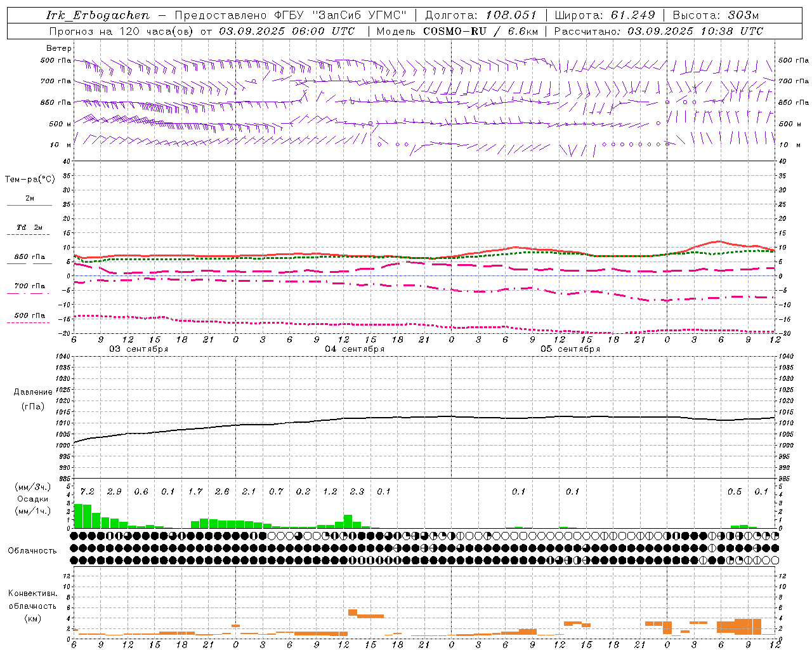812x650 pixels.
Task: Click the 850 гПа temperature legend entry
Action: tap(30, 257)
